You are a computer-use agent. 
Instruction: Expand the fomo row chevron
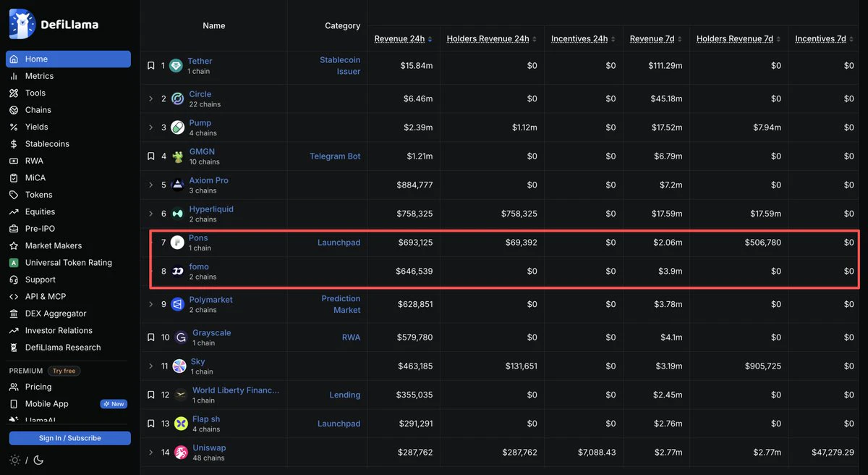[x=151, y=272]
